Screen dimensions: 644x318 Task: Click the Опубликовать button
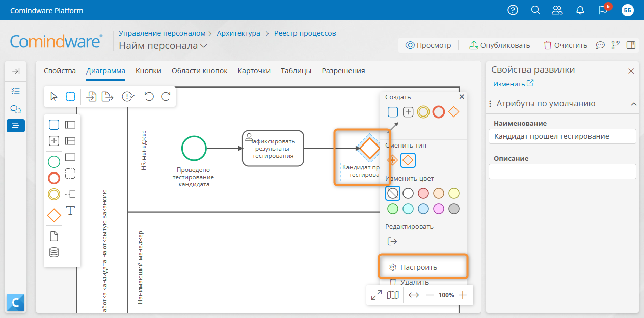pyautogui.click(x=500, y=45)
